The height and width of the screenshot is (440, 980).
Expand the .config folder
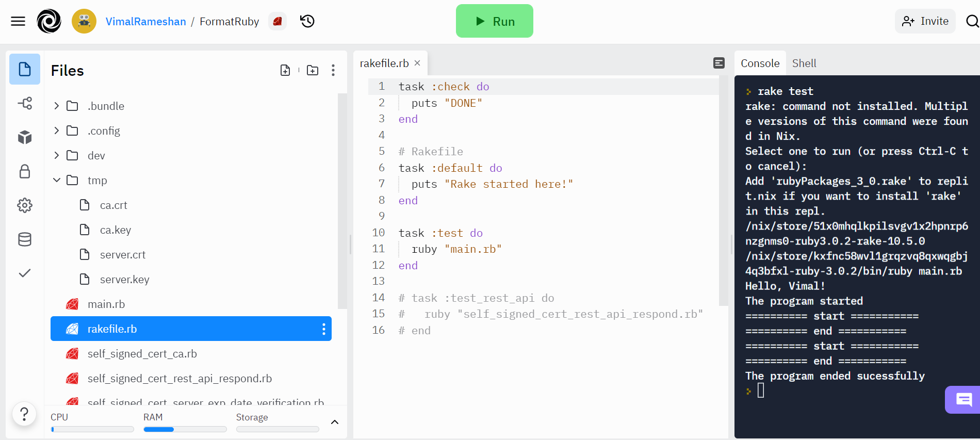click(x=56, y=131)
